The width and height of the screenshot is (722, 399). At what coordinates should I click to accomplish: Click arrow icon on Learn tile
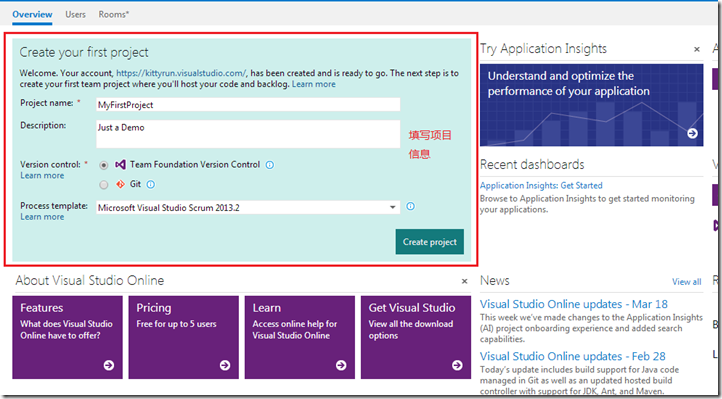click(341, 365)
